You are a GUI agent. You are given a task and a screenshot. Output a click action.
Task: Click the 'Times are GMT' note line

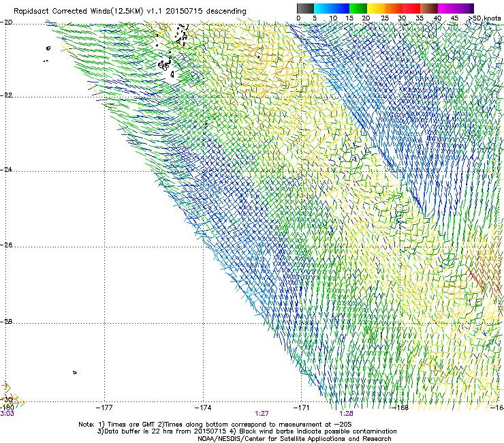click(x=215, y=425)
